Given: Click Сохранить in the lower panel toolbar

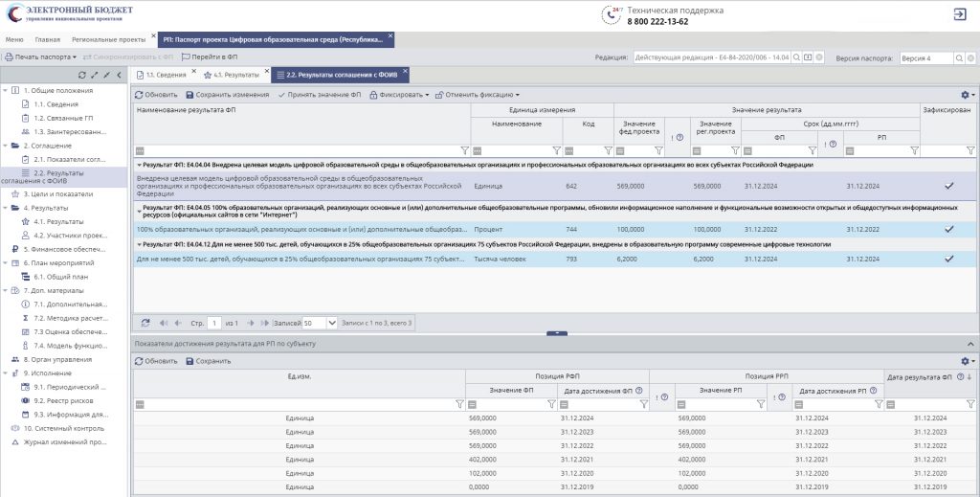Looking at the screenshot, I should click(208, 361).
